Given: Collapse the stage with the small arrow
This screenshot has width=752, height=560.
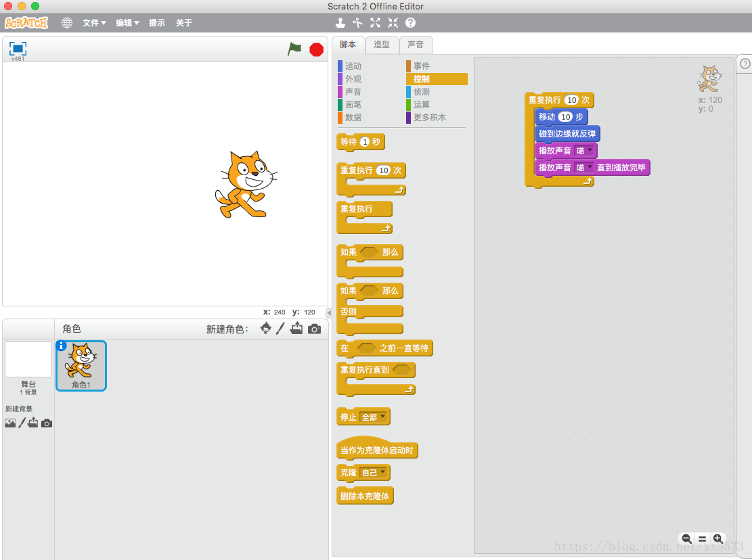Looking at the screenshot, I should [328, 312].
